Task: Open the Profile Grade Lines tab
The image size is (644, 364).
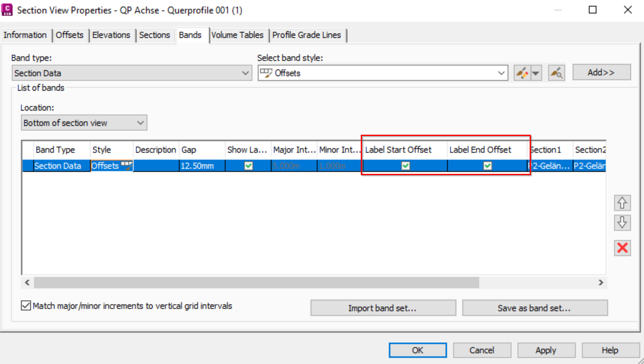Action: point(307,35)
